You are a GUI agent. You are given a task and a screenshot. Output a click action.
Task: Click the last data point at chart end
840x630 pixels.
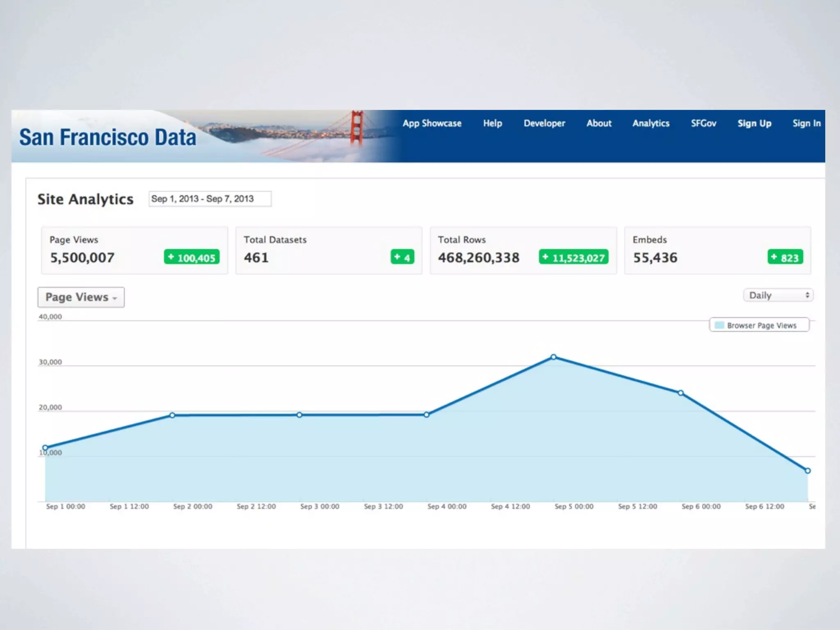[807, 470]
